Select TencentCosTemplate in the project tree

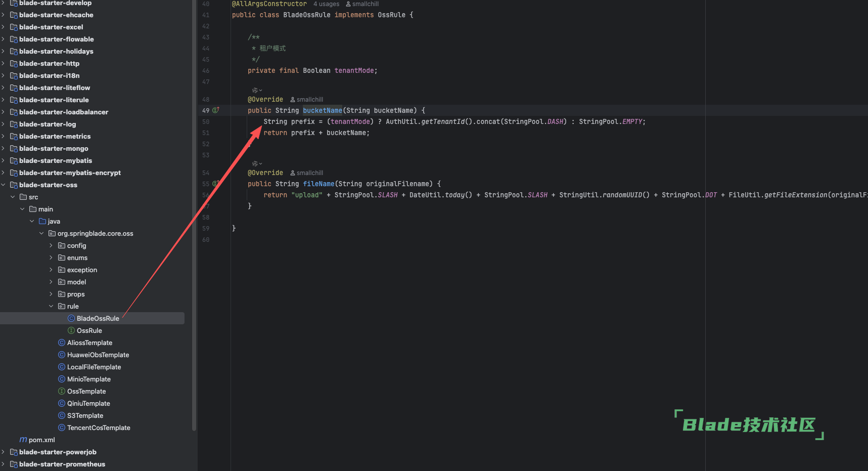[99, 427]
